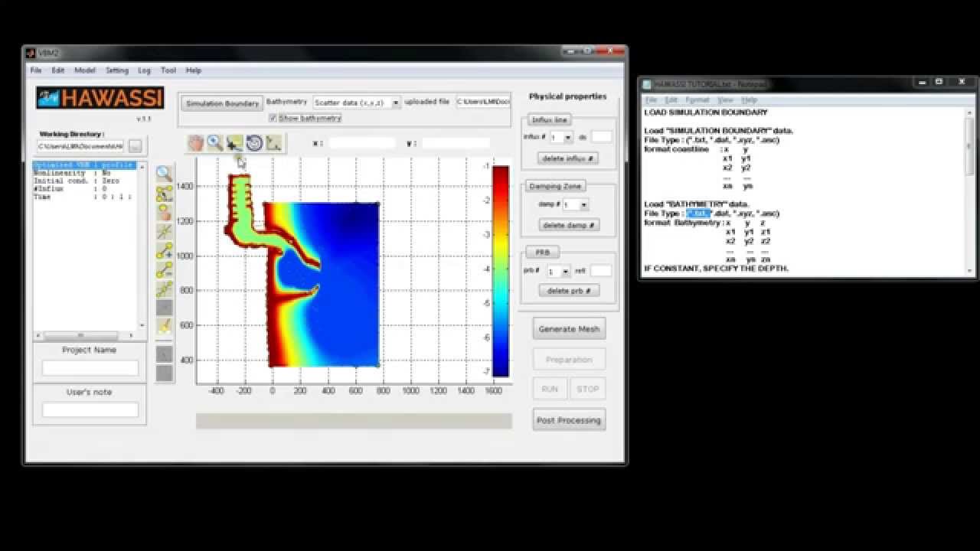980x551 pixels.
Task: Click the axes tool icon in top toolbar
Action: 273,143
